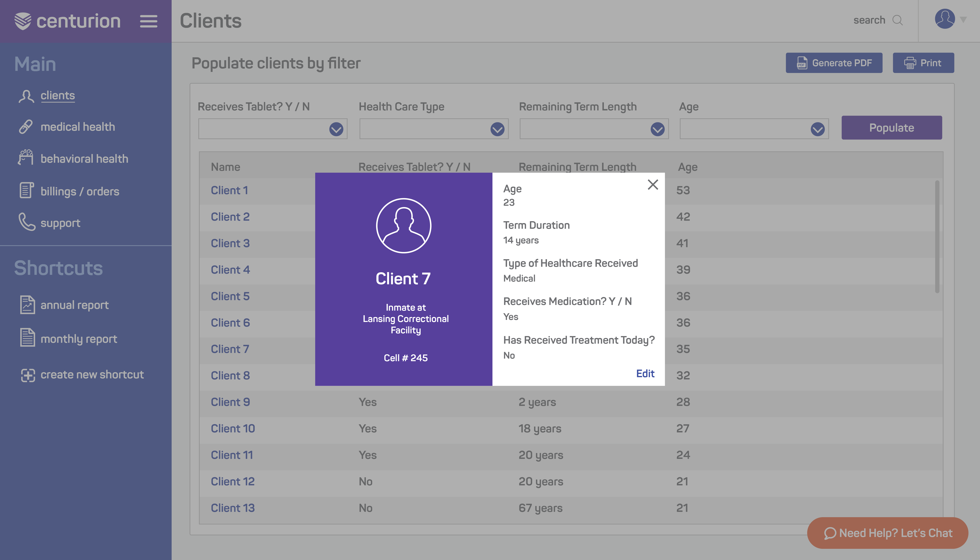This screenshot has width=980, height=560.
Task: Open Need Help? Let's Chat
Action: coord(887,533)
